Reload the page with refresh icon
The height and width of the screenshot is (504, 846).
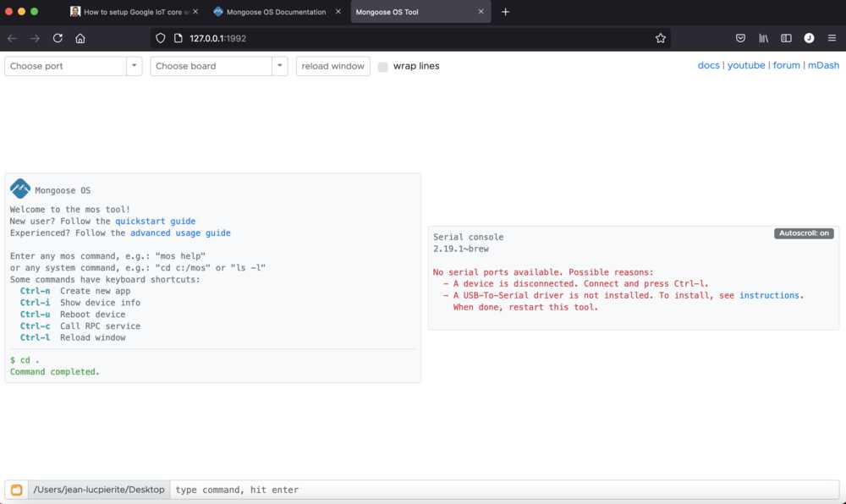(x=58, y=38)
